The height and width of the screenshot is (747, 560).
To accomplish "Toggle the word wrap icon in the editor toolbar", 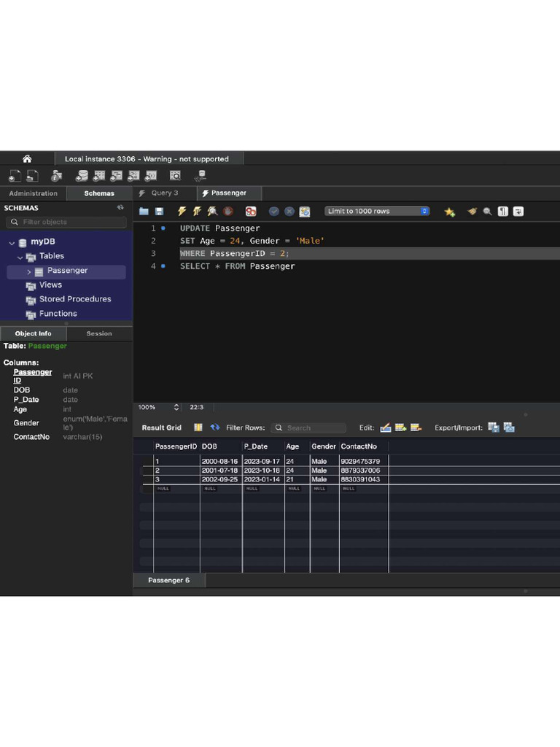I will tap(518, 212).
